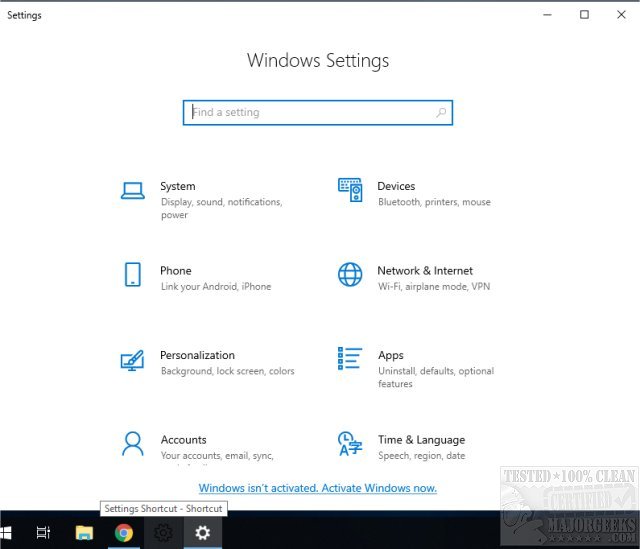Open Task View from the taskbar
This screenshot has width=640, height=549.
44,533
